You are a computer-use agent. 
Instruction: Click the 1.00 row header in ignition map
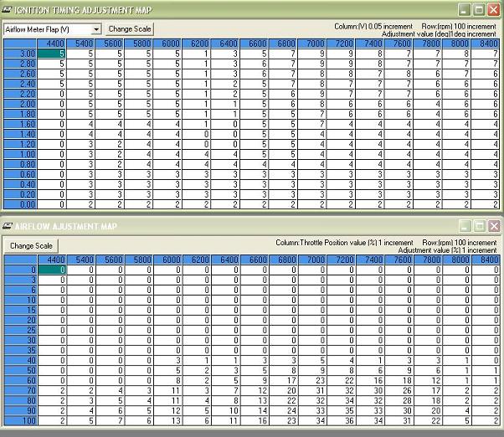click(x=20, y=154)
